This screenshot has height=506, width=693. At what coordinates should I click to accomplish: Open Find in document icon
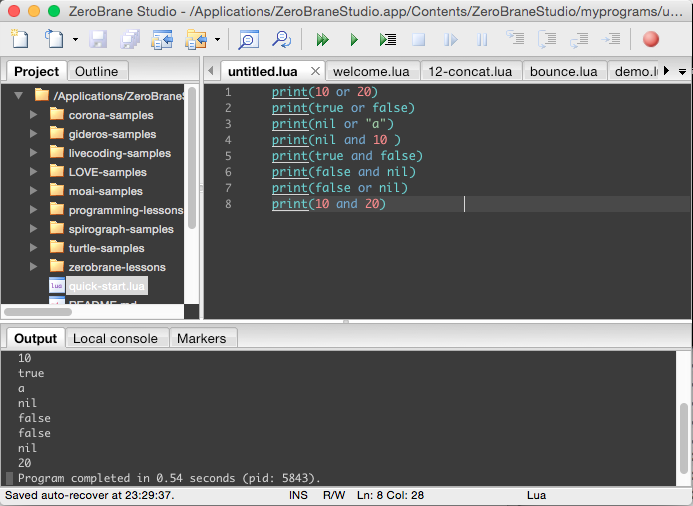pyautogui.click(x=248, y=39)
